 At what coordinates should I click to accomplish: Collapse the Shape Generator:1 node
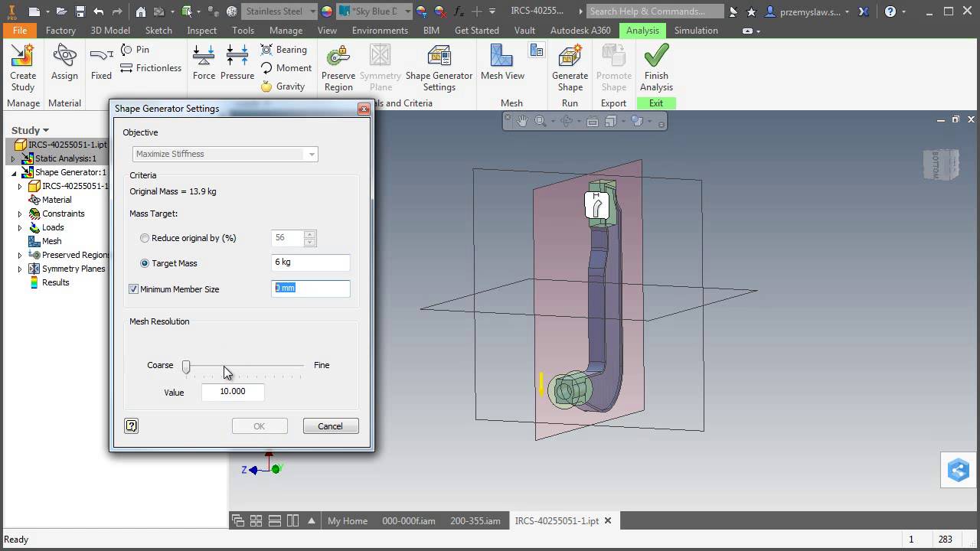tap(13, 173)
